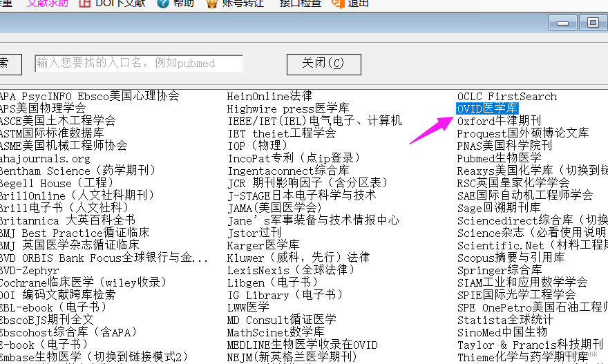This screenshot has height=364, width=608.
Task: Select ahajournals.org entry
Action: click(45, 159)
